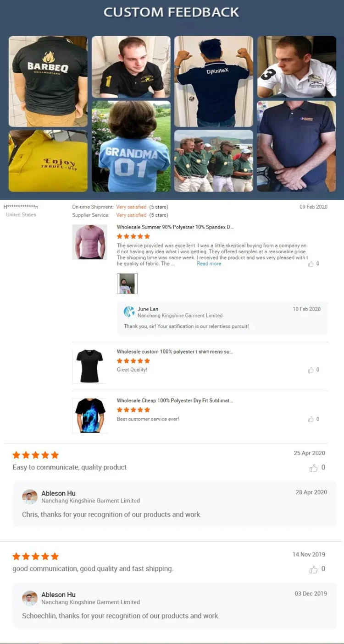
Task: Click thumbs-up on 14 Nov 2019 review
Action: tap(314, 569)
